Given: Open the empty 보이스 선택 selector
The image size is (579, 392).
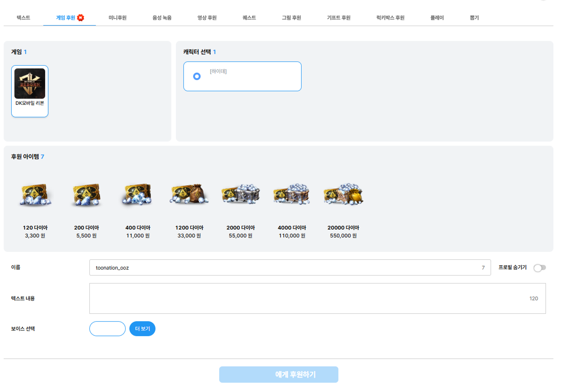Looking at the screenshot, I should tap(107, 329).
